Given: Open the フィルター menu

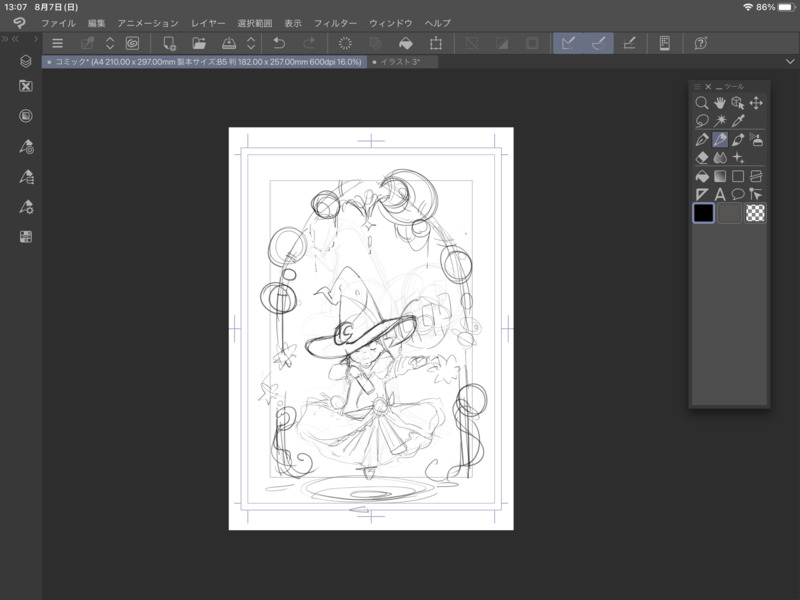Looking at the screenshot, I should [334, 22].
